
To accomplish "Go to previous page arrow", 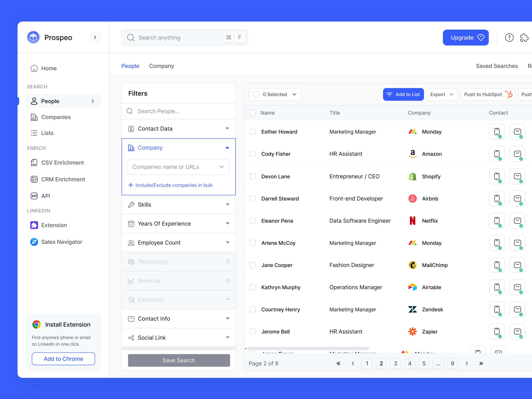I will 353,363.
